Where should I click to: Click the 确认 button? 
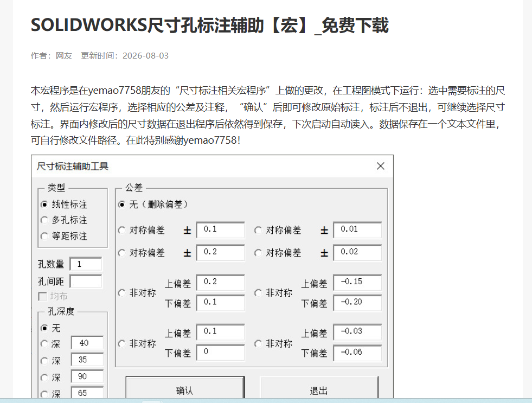pyautogui.click(x=185, y=388)
